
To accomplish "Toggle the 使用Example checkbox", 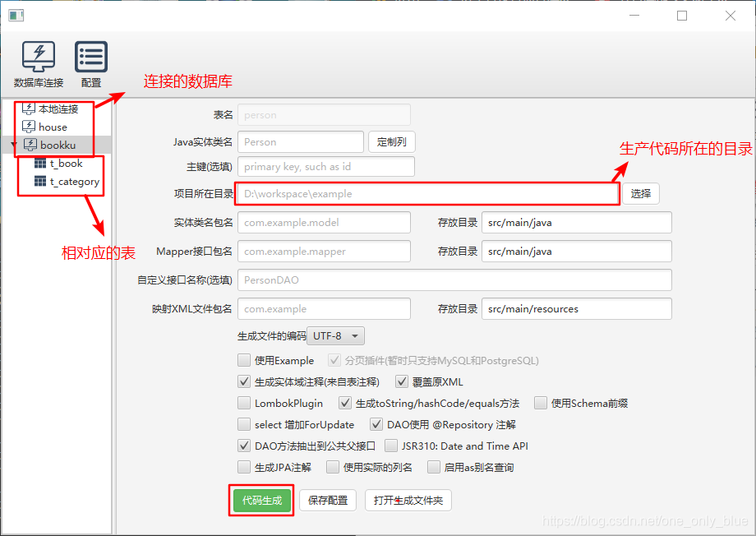I will pyautogui.click(x=244, y=360).
